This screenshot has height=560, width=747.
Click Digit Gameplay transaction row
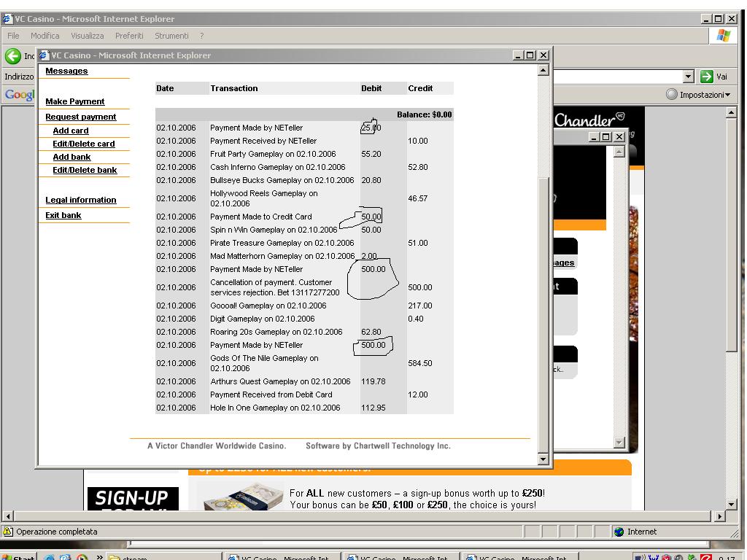pos(304,319)
